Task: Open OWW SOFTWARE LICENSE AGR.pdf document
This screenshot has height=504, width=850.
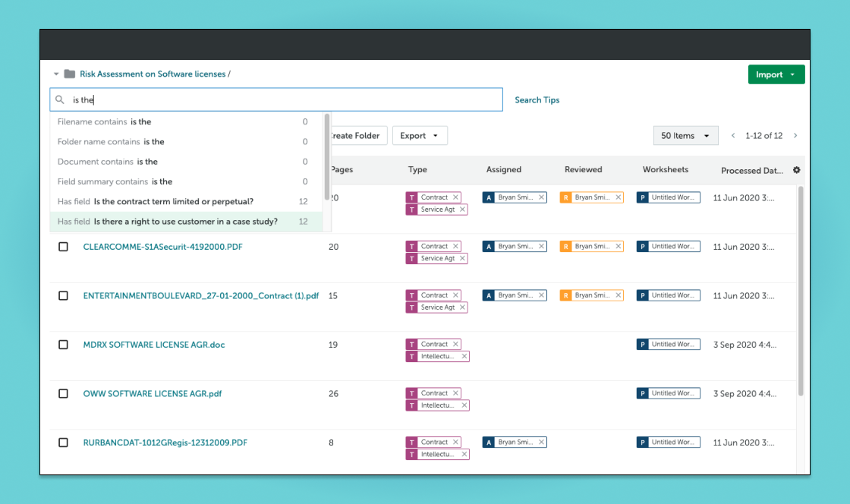Action: 152,394
